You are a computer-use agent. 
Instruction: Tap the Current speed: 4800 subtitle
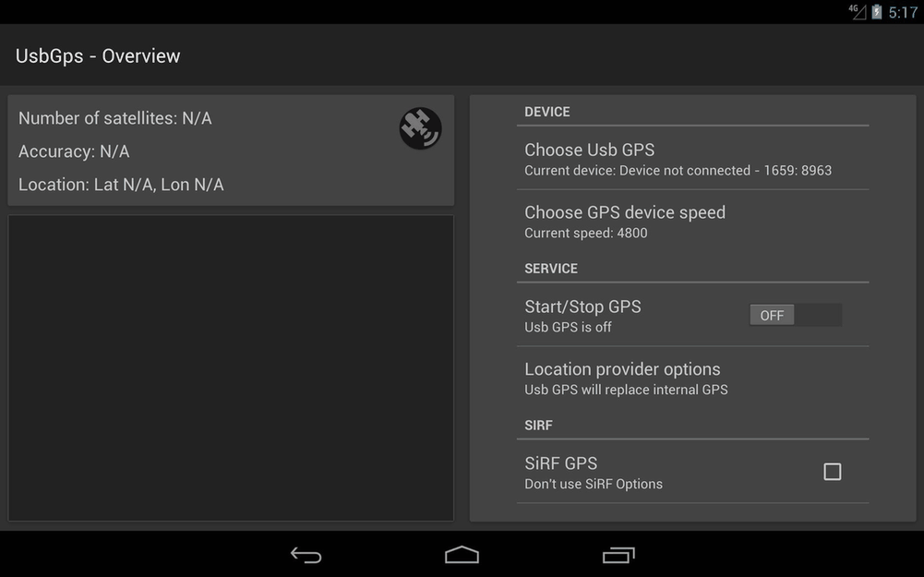point(585,234)
